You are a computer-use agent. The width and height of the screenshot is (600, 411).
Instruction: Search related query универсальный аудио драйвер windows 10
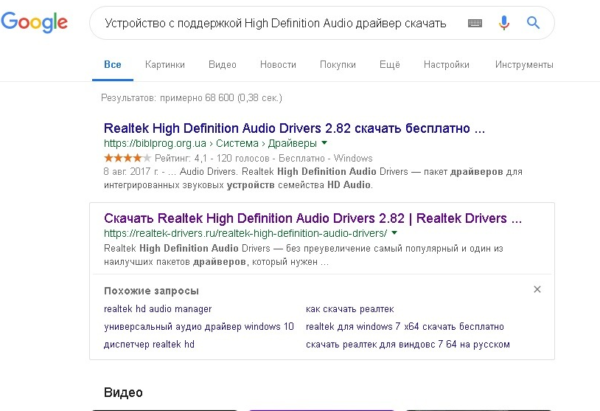pos(199,326)
